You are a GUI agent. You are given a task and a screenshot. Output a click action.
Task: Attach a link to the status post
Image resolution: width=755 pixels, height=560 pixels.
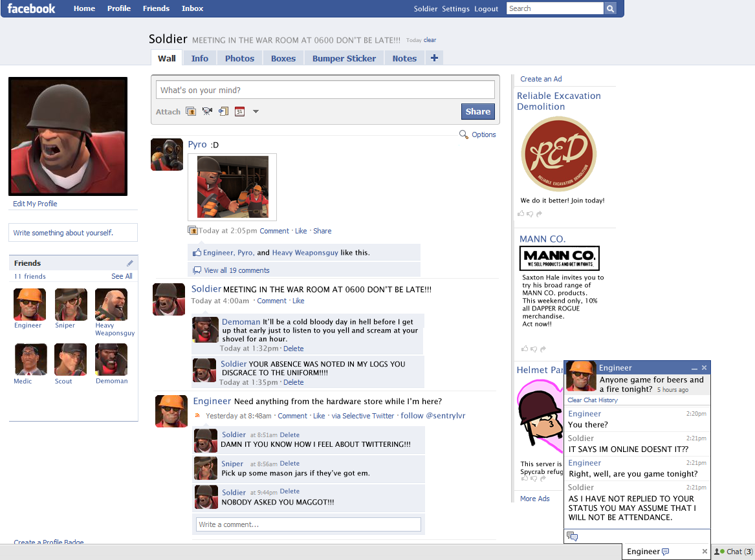click(223, 112)
